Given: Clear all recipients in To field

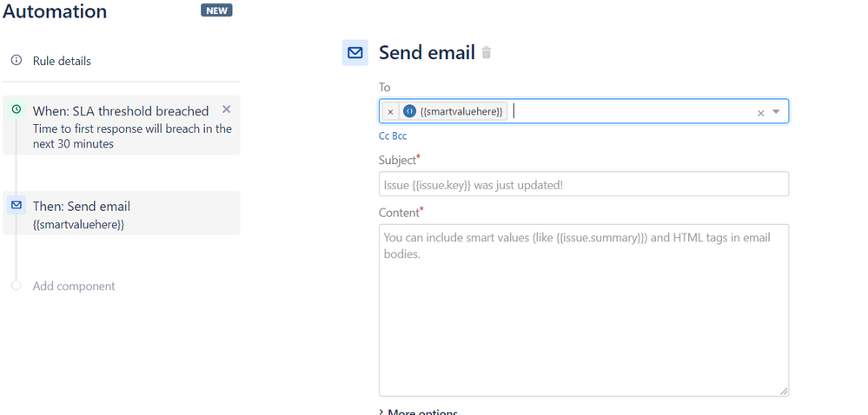Looking at the screenshot, I should 760,113.
